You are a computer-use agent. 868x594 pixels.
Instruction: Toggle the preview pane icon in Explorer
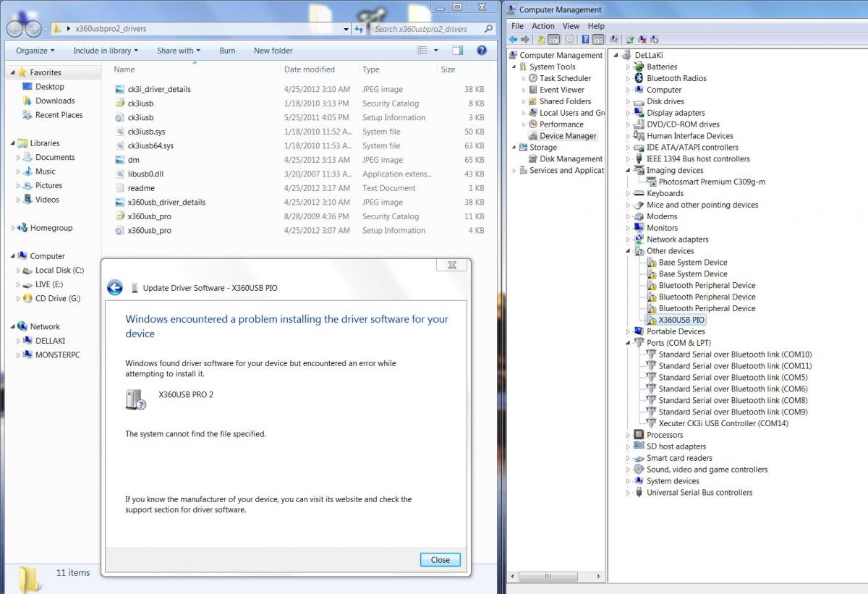[x=458, y=51]
